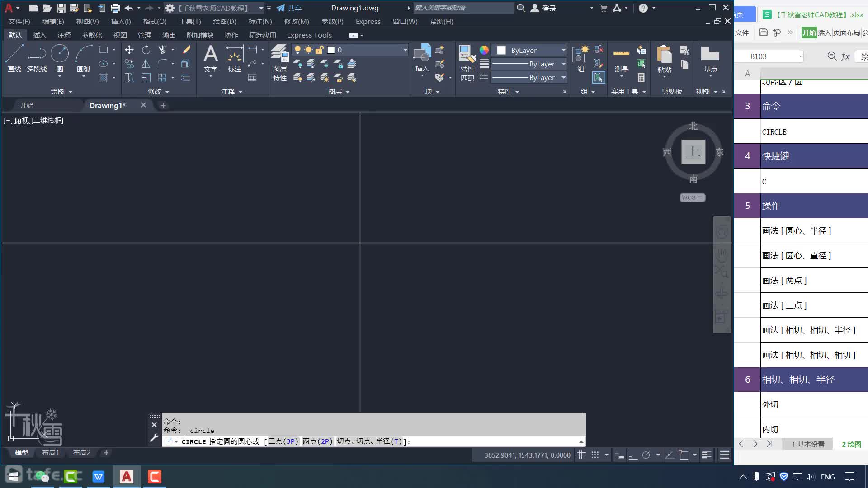Switch to Parametric (参数化) ribbon tab

click(x=92, y=35)
